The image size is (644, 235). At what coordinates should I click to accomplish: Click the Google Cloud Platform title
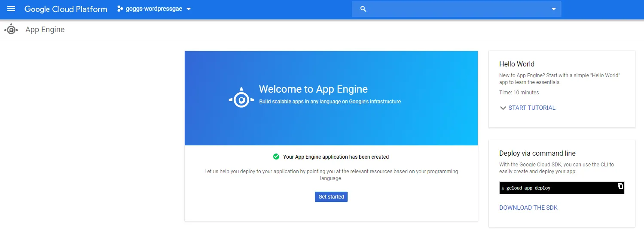click(x=66, y=9)
